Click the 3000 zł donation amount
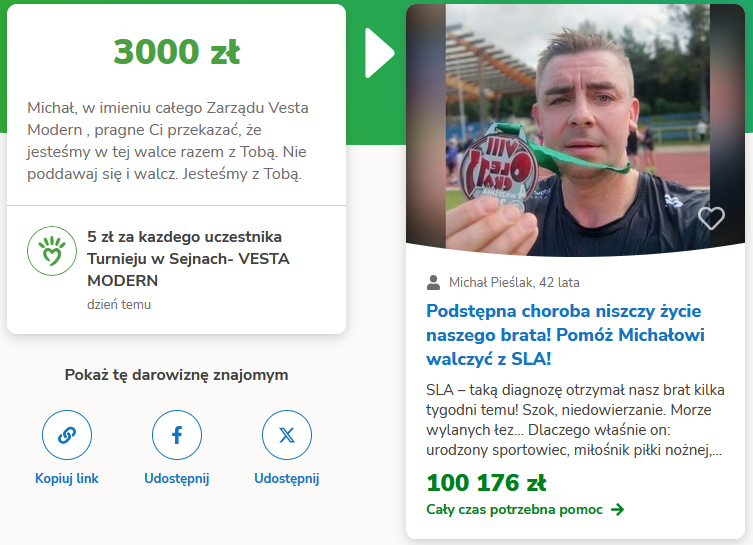753x545 pixels. [177, 52]
